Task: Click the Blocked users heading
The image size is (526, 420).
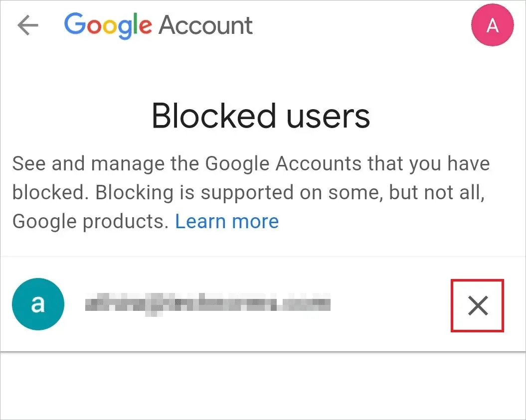Action: [261, 116]
